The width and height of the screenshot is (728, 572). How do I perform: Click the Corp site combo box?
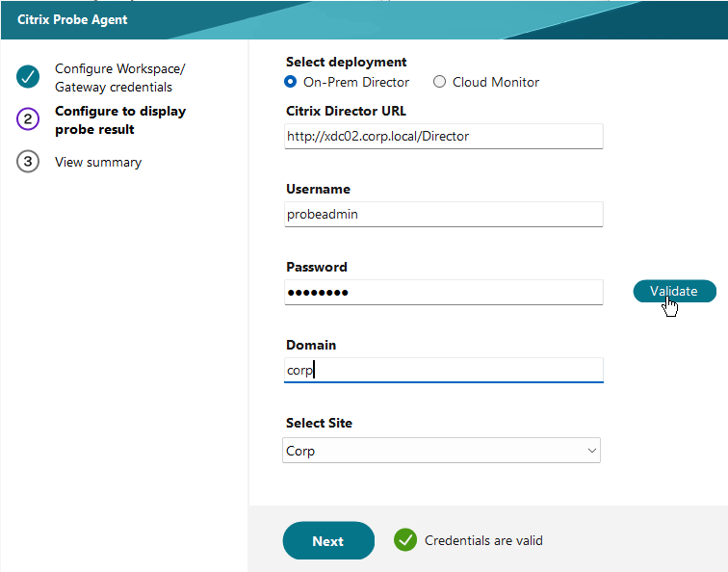pyautogui.click(x=441, y=451)
